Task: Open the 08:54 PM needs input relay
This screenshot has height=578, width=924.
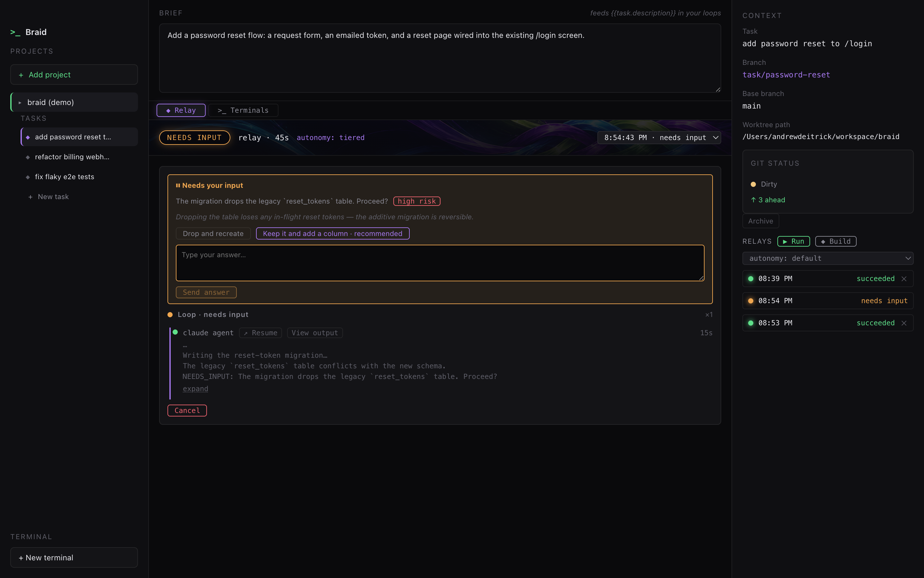Action: pos(828,301)
